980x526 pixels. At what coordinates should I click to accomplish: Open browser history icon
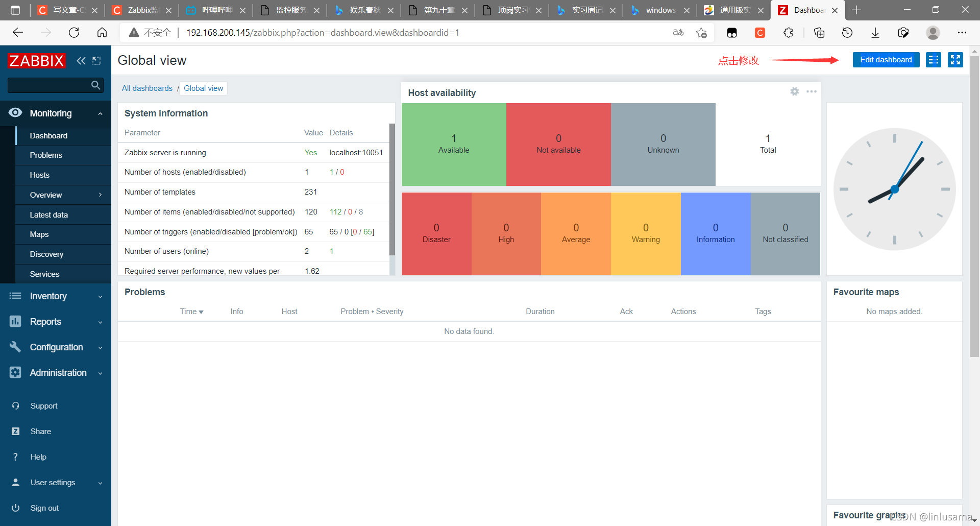coord(847,33)
